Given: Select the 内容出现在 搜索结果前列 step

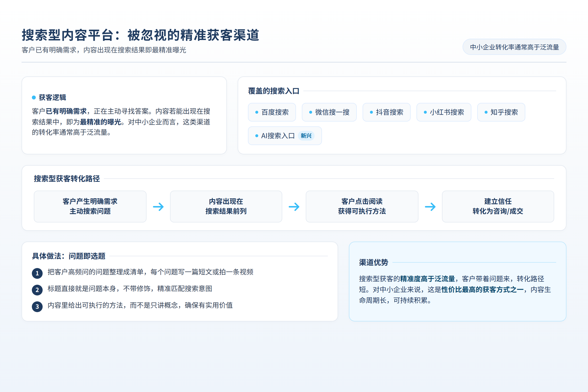Looking at the screenshot, I should [226, 207].
